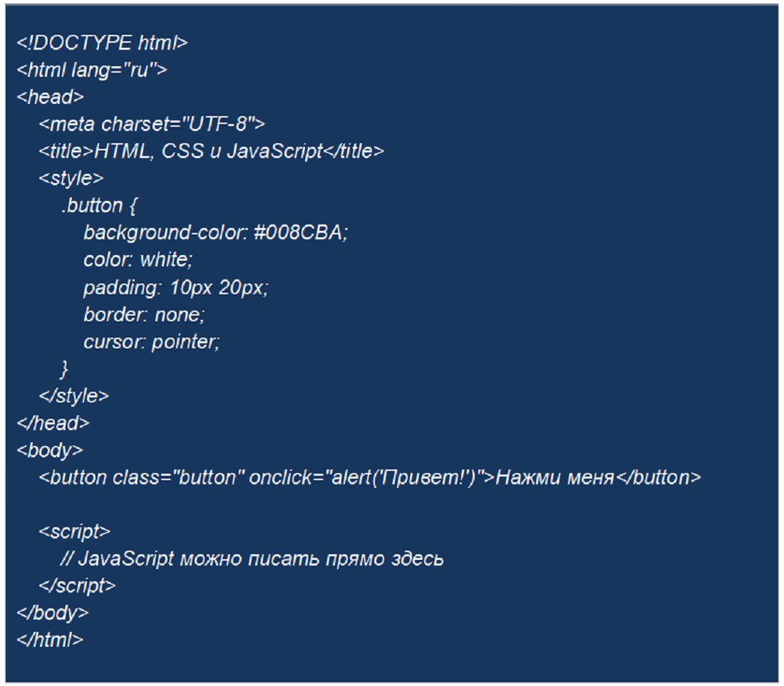Click the DOCTYPE html declaration line

(102, 43)
